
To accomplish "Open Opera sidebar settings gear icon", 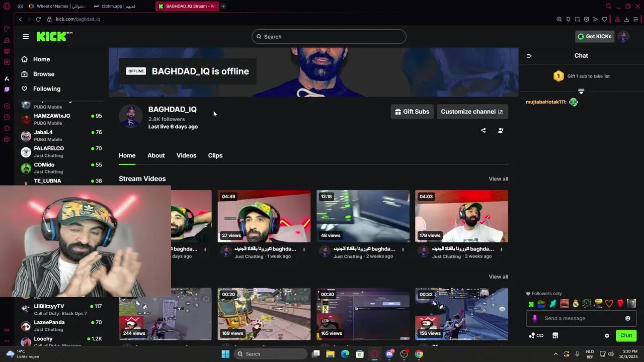I will coord(7,139).
